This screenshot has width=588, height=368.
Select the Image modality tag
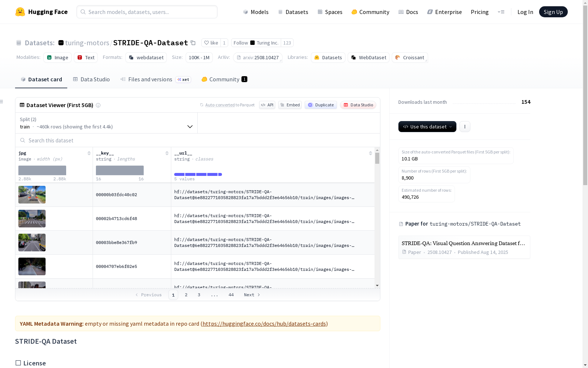point(57,57)
